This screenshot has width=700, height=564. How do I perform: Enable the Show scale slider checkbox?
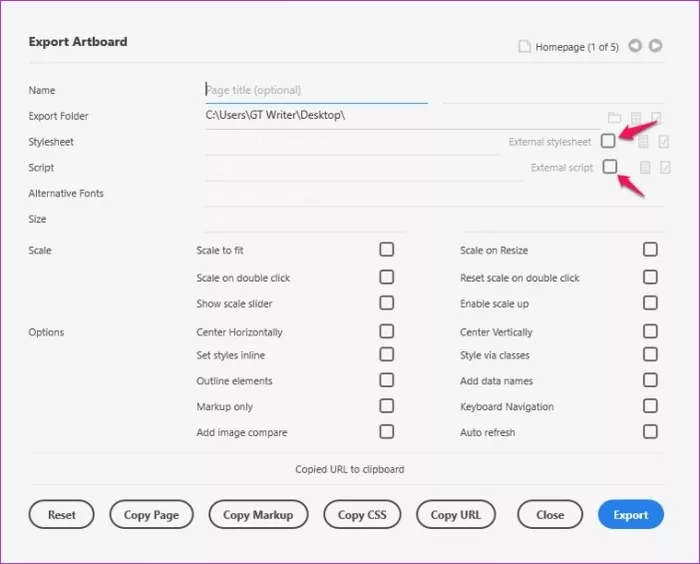point(386,303)
